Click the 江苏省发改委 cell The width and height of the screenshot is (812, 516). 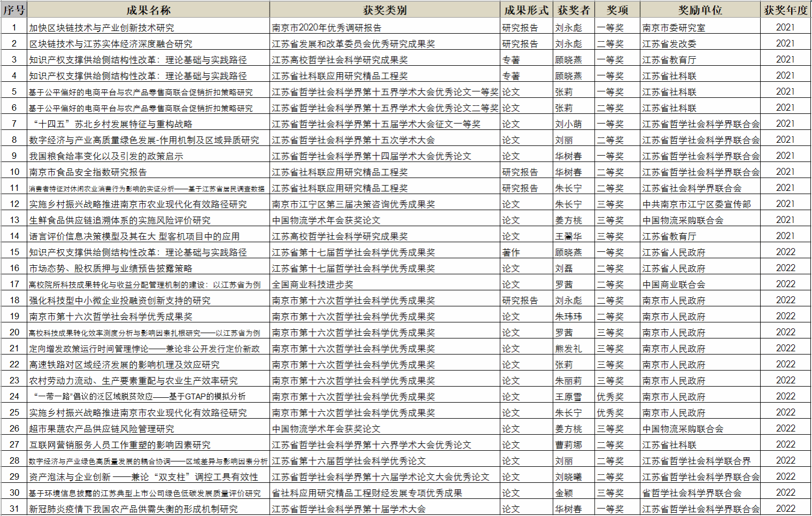pyautogui.click(x=669, y=44)
